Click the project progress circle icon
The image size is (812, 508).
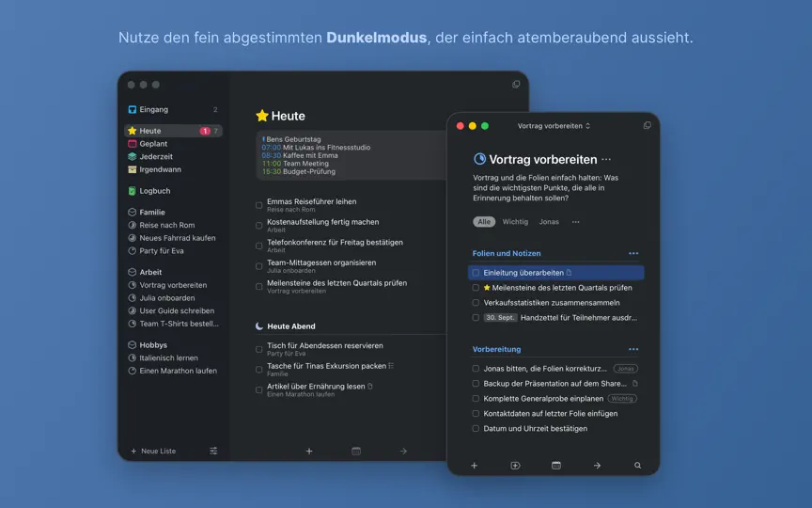(x=479, y=159)
